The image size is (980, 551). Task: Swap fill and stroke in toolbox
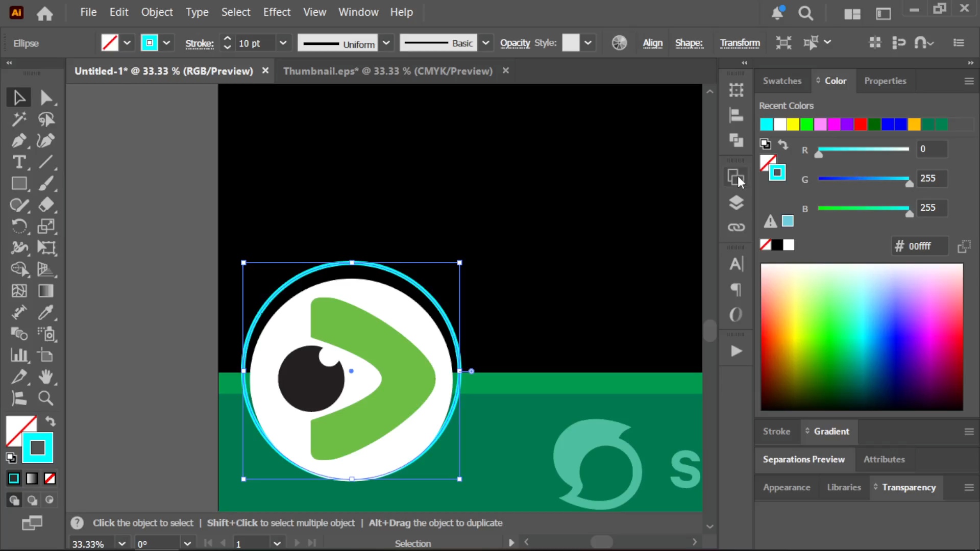[x=50, y=421]
